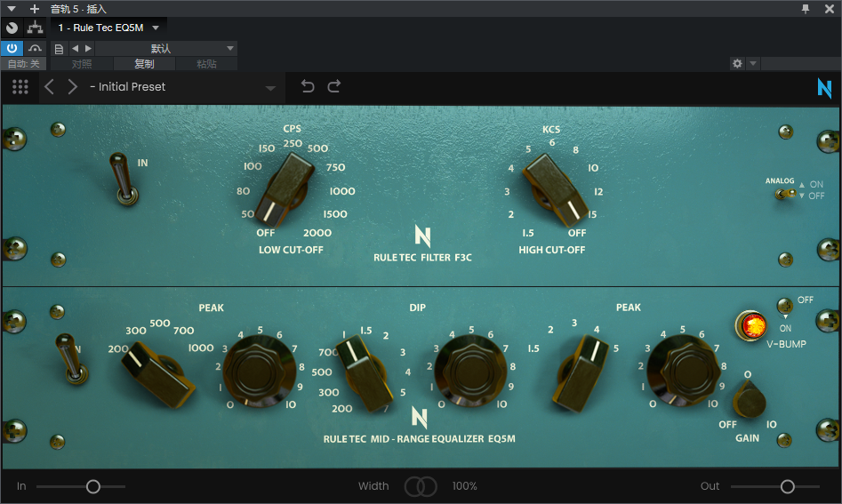The width and height of the screenshot is (842, 504).
Task: Click the 2000 mark on LOW CUT-OFF dial
Action: [x=317, y=233]
